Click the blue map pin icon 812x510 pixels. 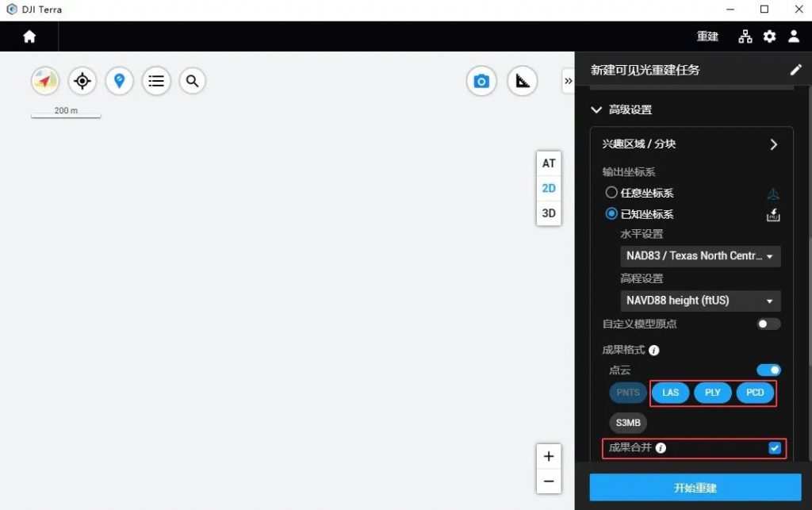[120, 81]
